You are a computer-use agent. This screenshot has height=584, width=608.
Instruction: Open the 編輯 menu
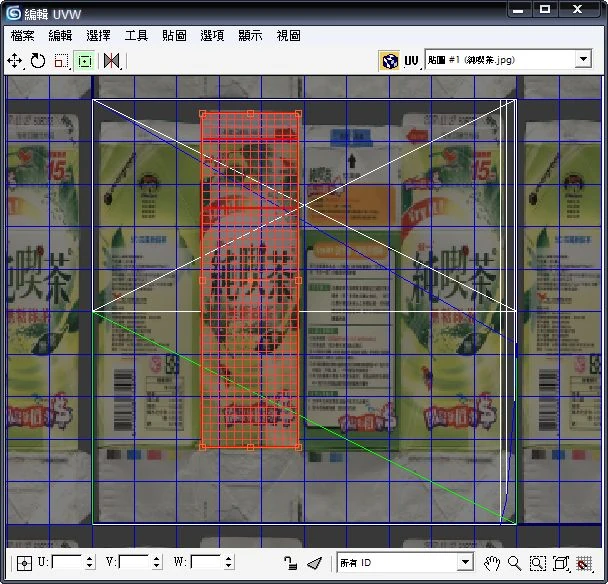(60, 36)
